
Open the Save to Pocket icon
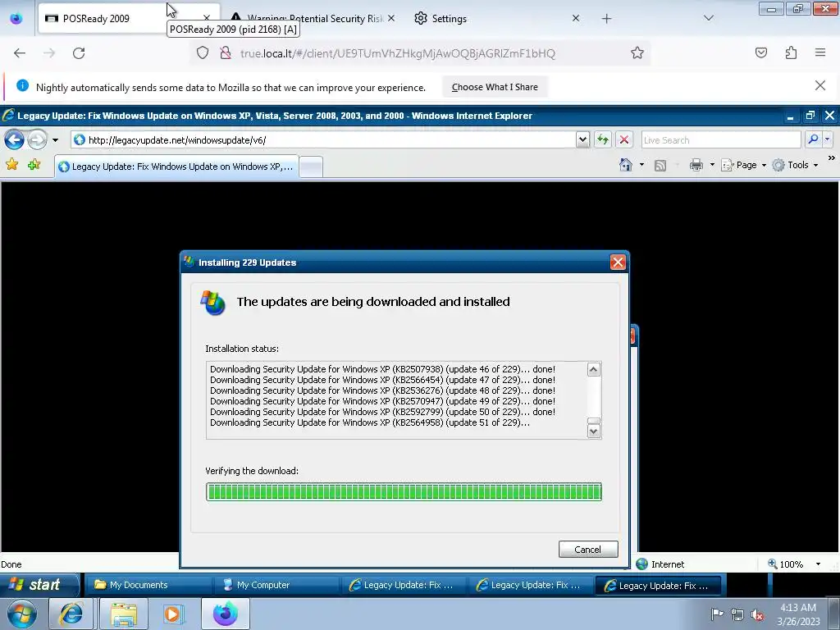click(760, 52)
